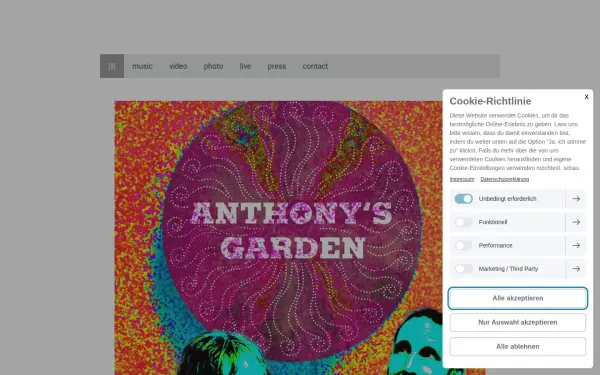Open the photo menu item
The image size is (600, 375).
[x=213, y=66]
